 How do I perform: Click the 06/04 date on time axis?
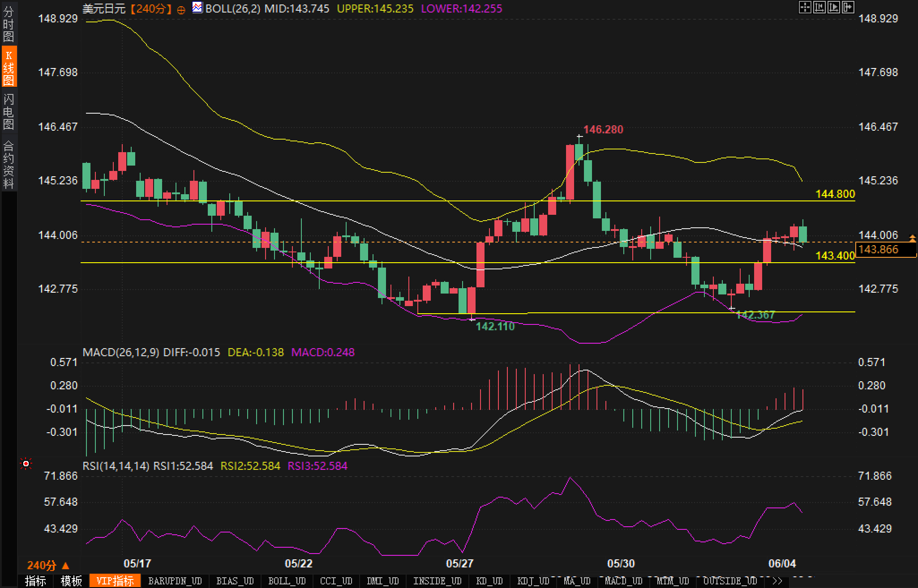pyautogui.click(x=782, y=563)
